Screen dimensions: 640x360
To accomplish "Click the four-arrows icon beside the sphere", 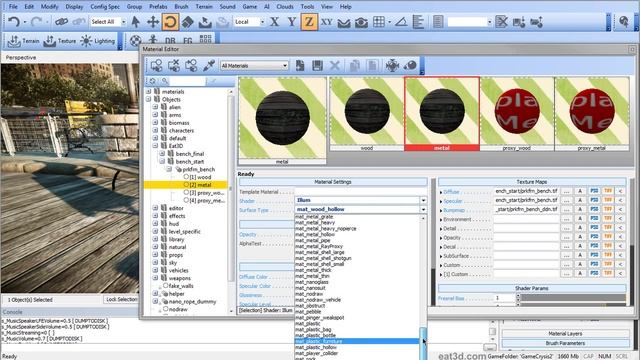I will 392,65.
